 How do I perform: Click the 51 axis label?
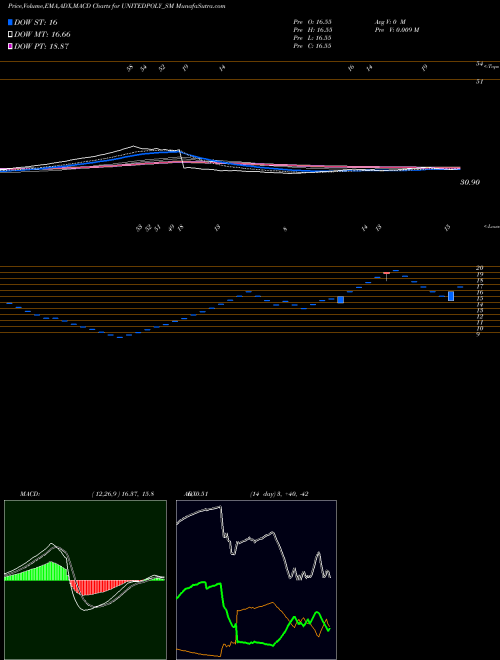pos(479,82)
